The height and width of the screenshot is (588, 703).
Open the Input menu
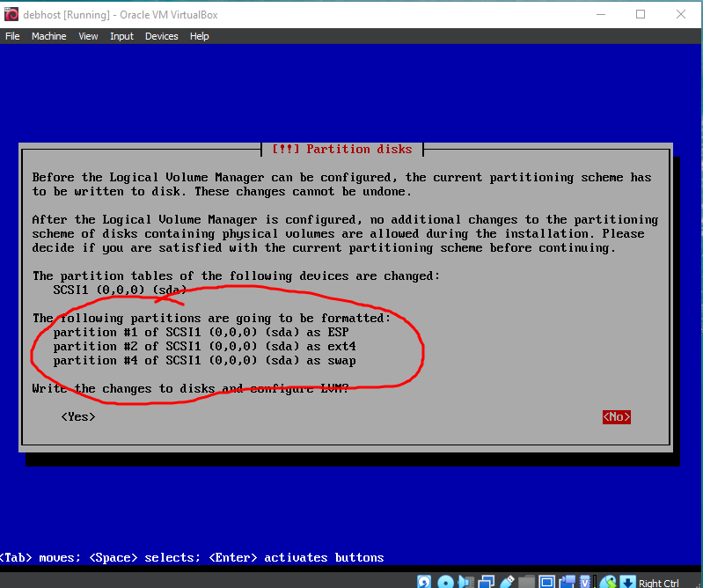click(121, 36)
